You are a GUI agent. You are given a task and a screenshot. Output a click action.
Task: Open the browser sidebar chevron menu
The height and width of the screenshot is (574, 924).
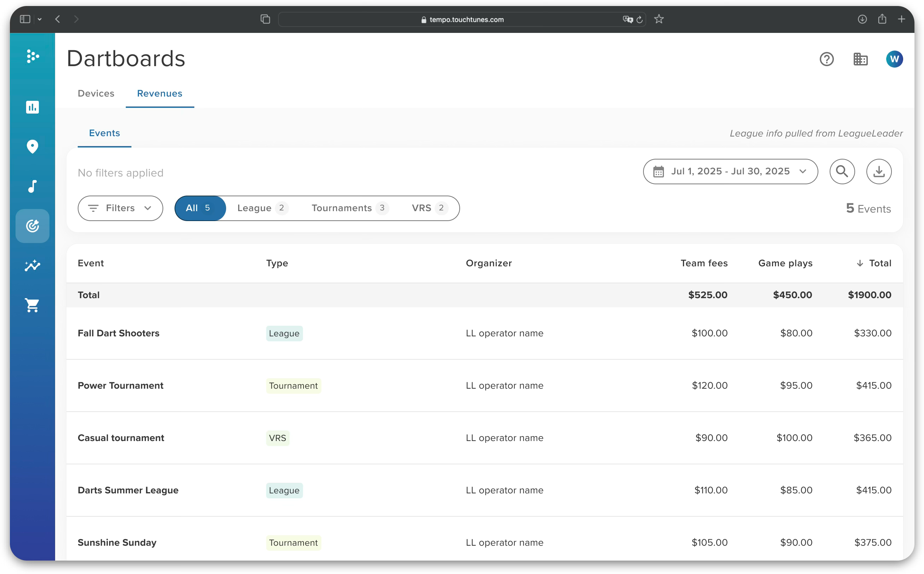pos(40,19)
